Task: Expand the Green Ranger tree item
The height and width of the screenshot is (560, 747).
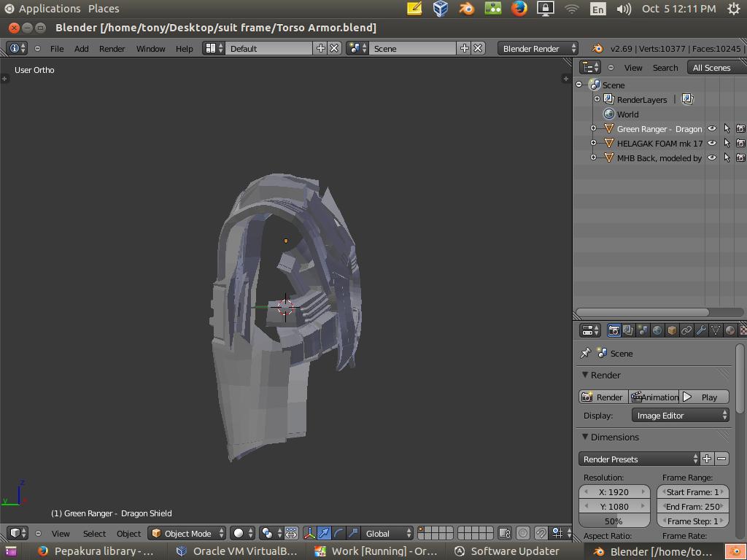Action: click(593, 128)
